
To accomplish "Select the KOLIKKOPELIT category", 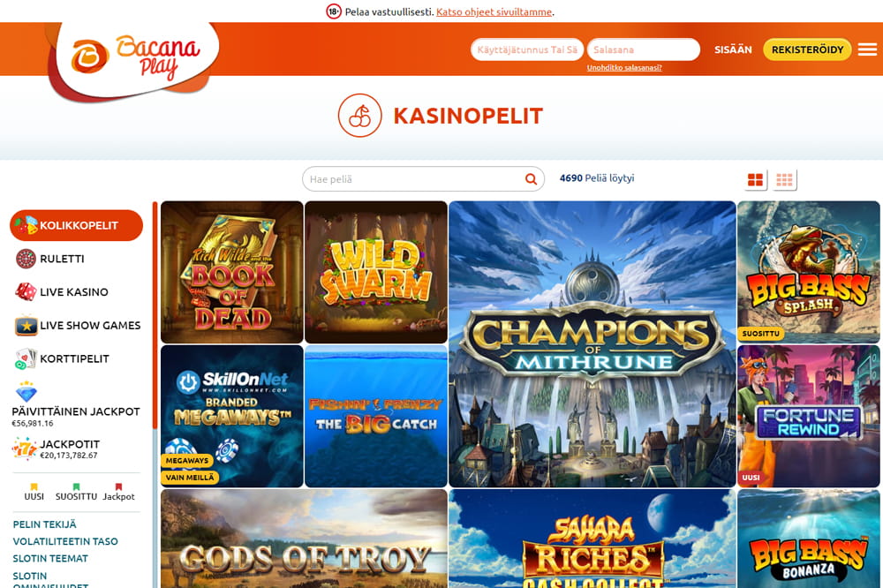I will point(76,225).
